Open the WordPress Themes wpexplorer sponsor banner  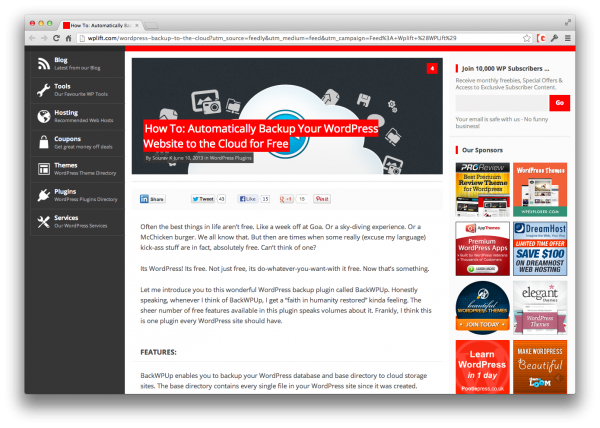(540, 190)
